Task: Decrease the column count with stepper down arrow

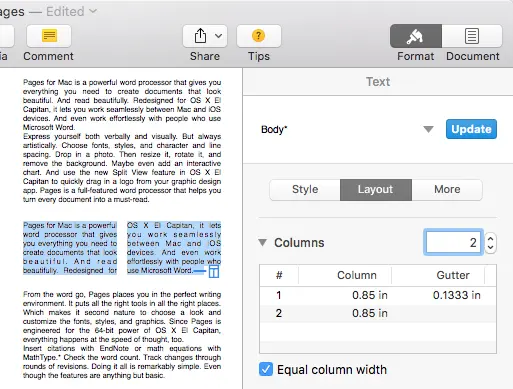Action: pos(490,247)
